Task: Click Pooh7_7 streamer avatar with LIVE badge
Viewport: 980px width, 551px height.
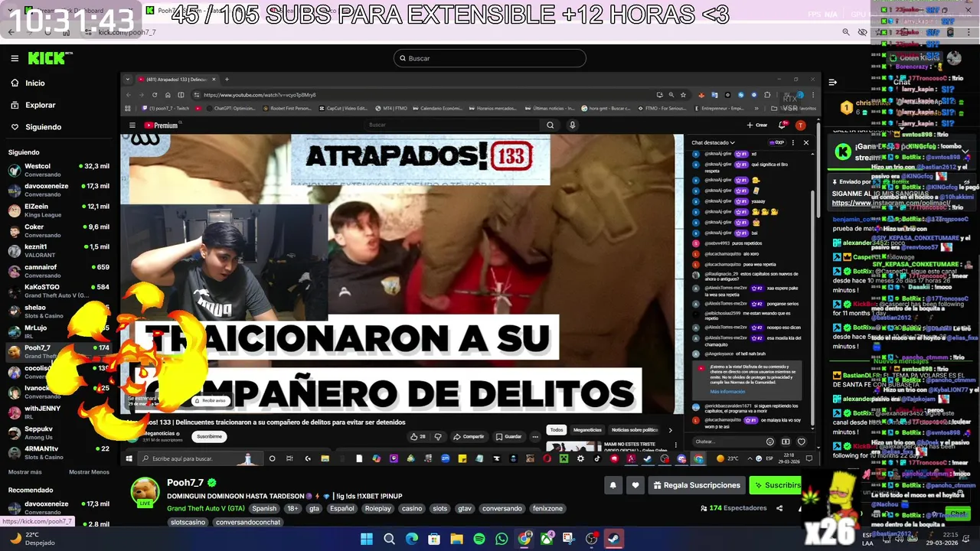Action: point(145,492)
